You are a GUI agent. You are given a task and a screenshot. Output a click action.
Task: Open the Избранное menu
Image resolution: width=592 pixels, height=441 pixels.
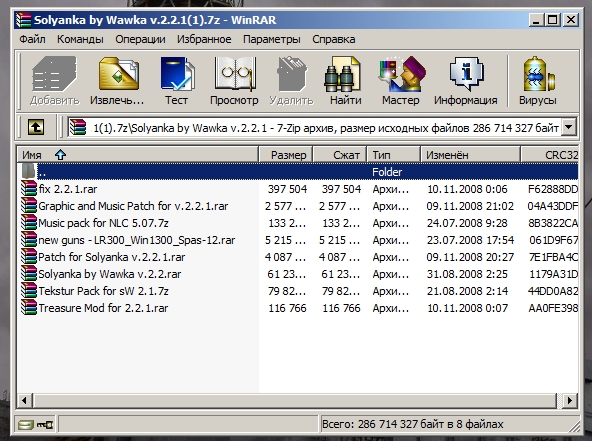tap(204, 39)
